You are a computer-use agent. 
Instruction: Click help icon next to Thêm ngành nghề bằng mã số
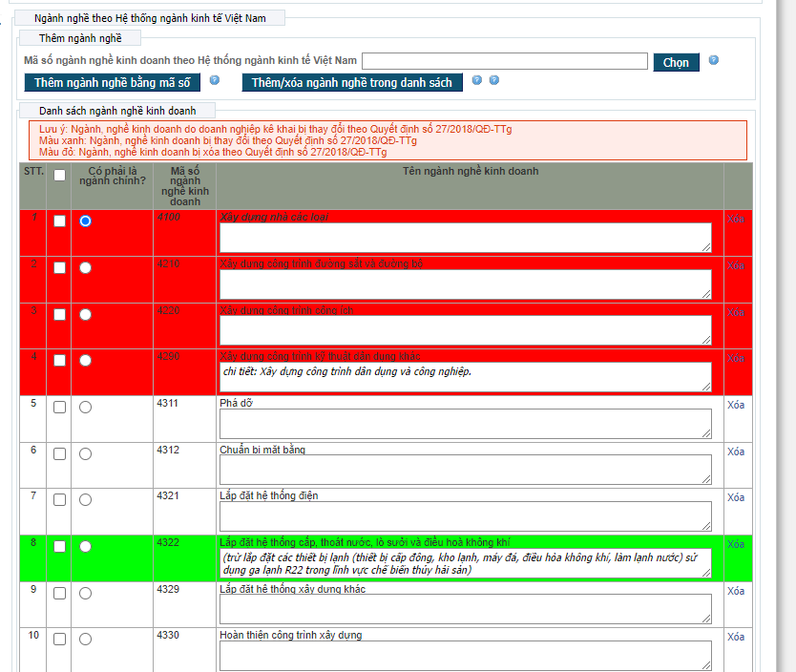click(215, 80)
